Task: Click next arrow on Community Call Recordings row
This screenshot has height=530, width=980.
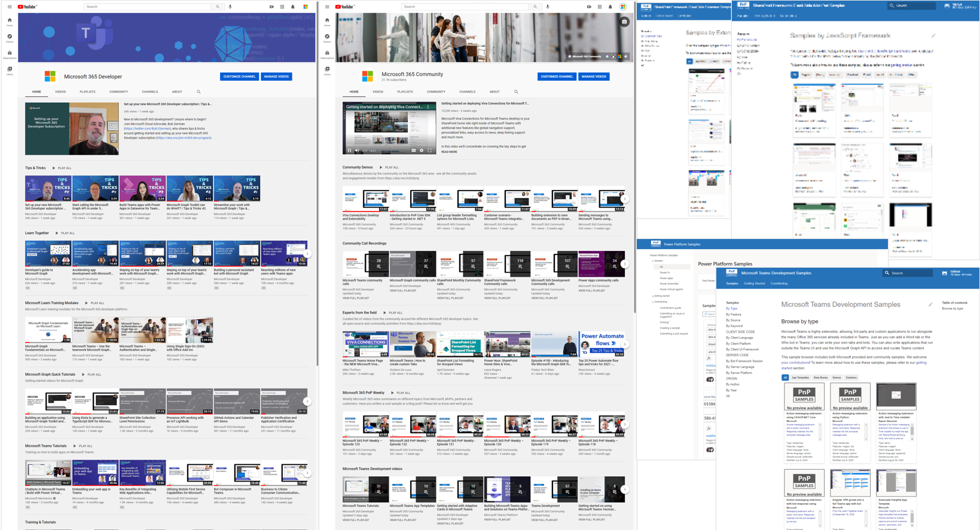Action: [625, 264]
